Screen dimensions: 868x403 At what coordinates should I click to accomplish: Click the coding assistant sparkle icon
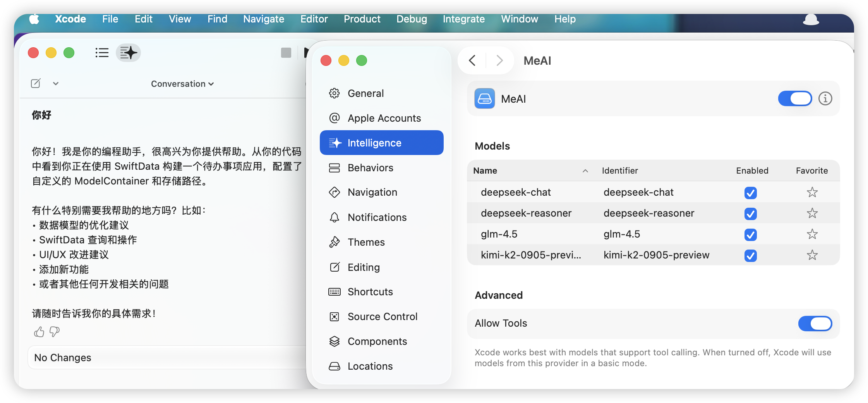pyautogui.click(x=128, y=53)
